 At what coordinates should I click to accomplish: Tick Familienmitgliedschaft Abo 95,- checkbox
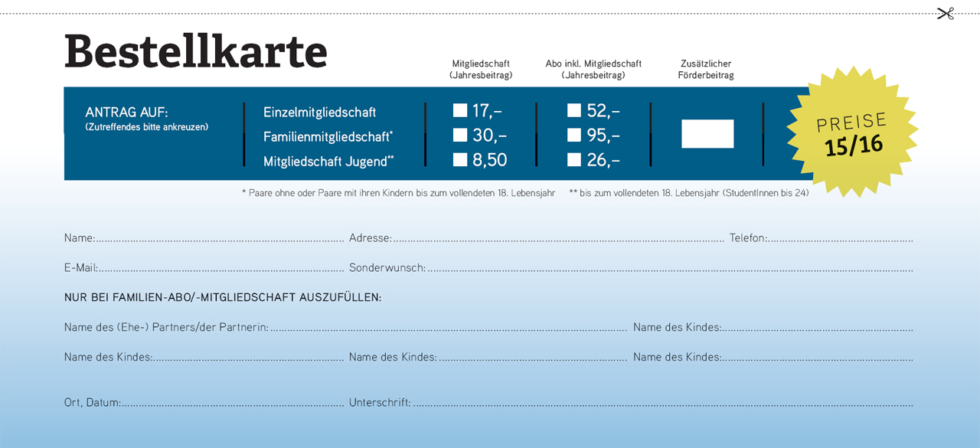tap(573, 135)
